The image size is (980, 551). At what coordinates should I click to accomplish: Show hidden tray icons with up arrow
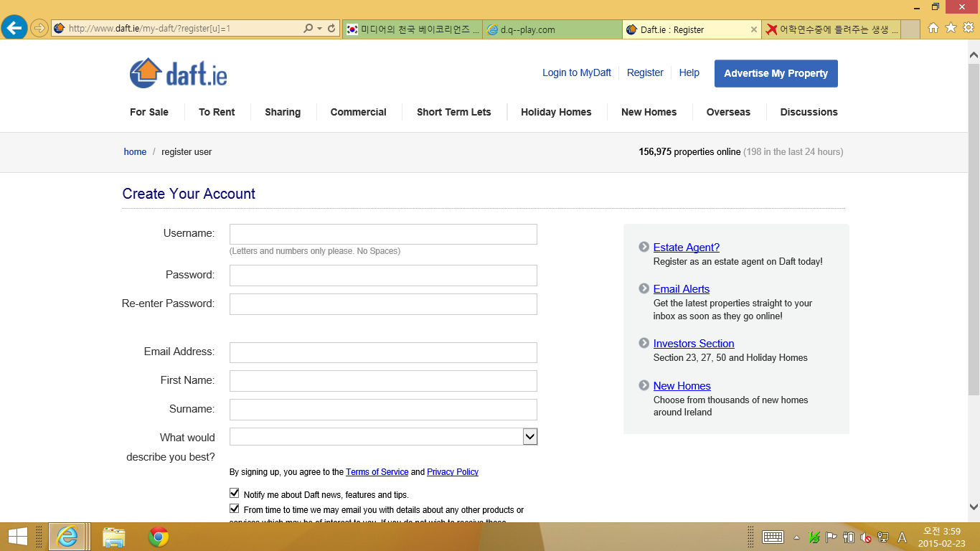pyautogui.click(x=796, y=537)
